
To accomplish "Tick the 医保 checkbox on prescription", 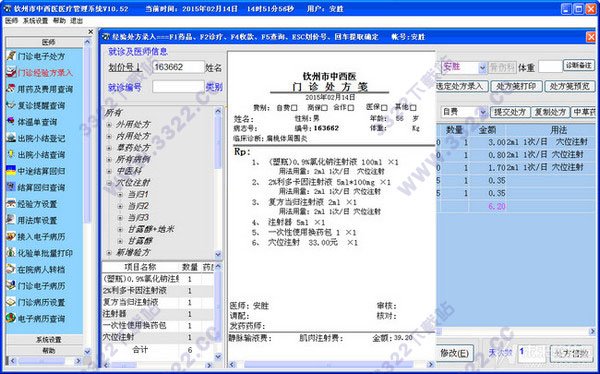I will pos(384,108).
